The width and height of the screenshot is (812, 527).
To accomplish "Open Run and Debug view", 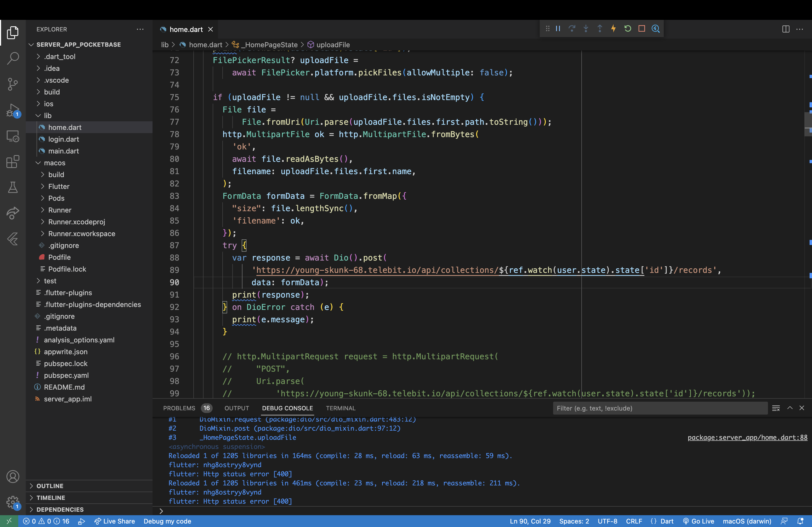I will point(13,111).
